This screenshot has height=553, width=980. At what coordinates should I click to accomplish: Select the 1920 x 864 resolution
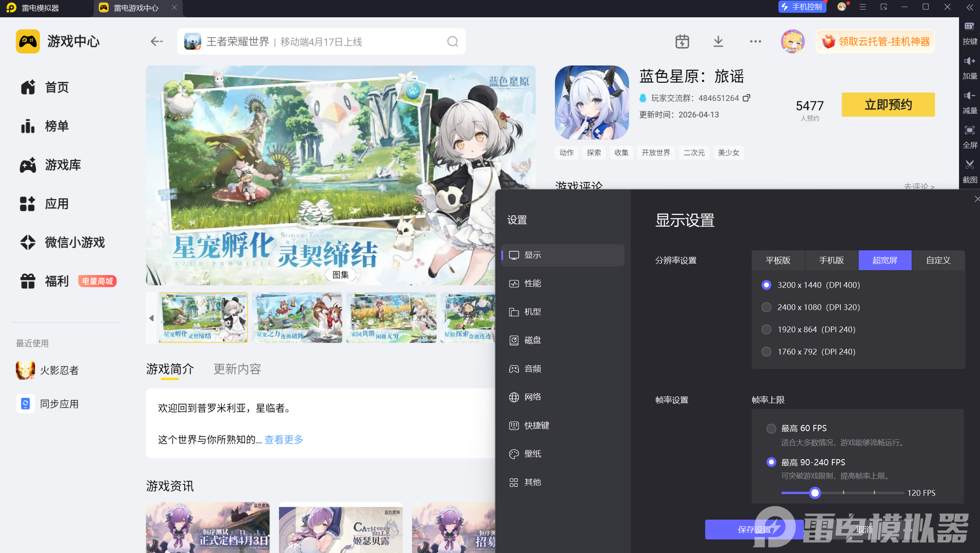[x=766, y=329]
